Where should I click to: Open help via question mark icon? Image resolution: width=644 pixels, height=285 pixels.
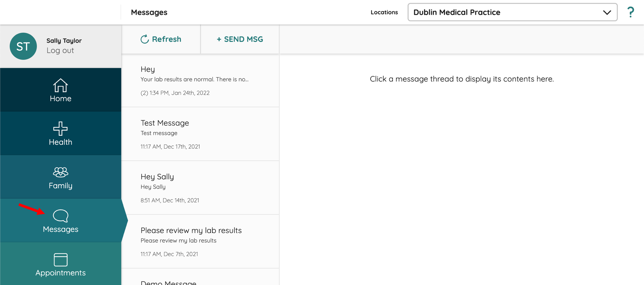tap(630, 12)
